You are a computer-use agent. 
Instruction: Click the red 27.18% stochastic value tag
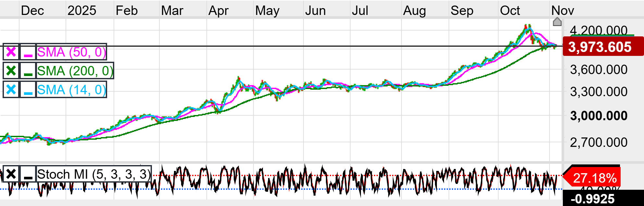pos(594,178)
